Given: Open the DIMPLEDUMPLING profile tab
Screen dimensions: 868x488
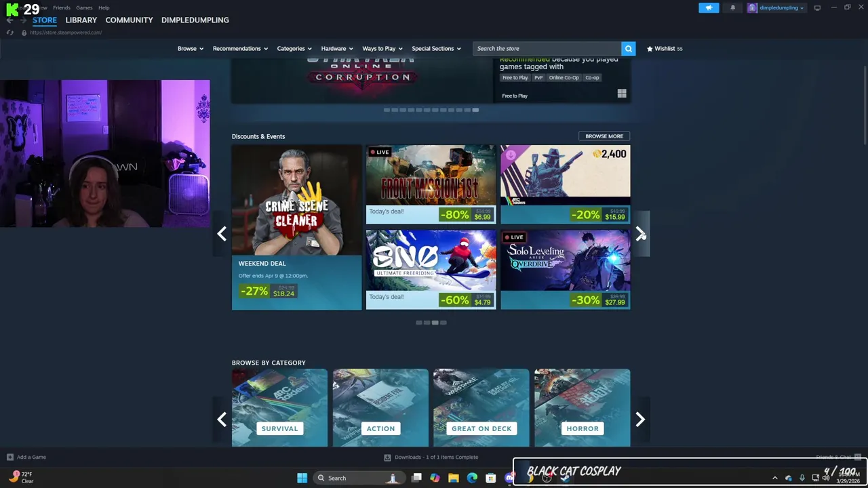Looking at the screenshot, I should (195, 20).
